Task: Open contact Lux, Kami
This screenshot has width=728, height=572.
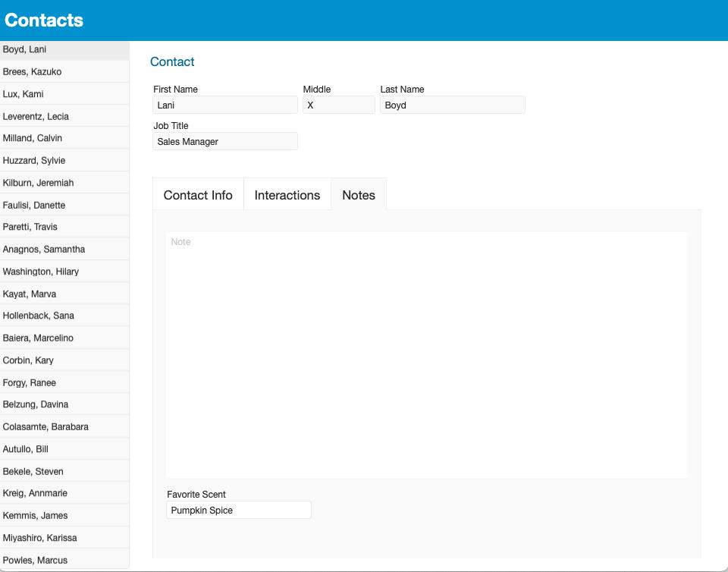Action: 64,94
